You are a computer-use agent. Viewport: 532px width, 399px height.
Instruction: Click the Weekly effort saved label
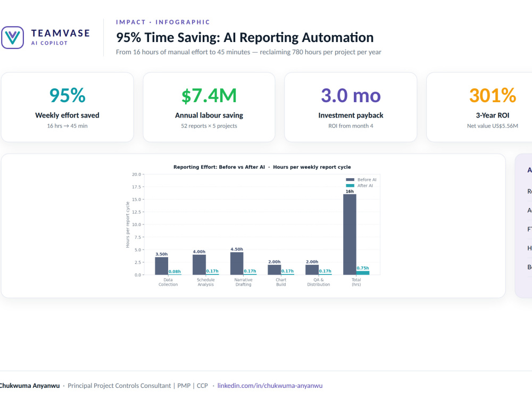pos(67,115)
